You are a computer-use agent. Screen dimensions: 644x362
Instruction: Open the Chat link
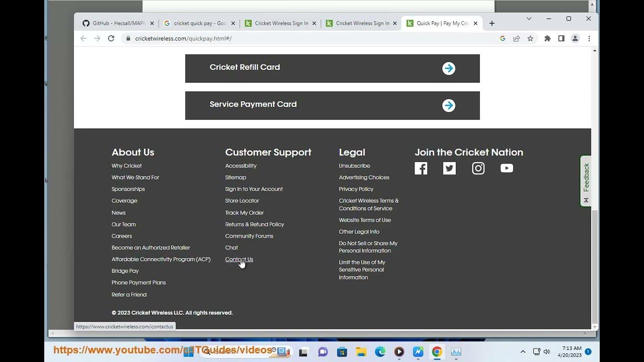231,247
